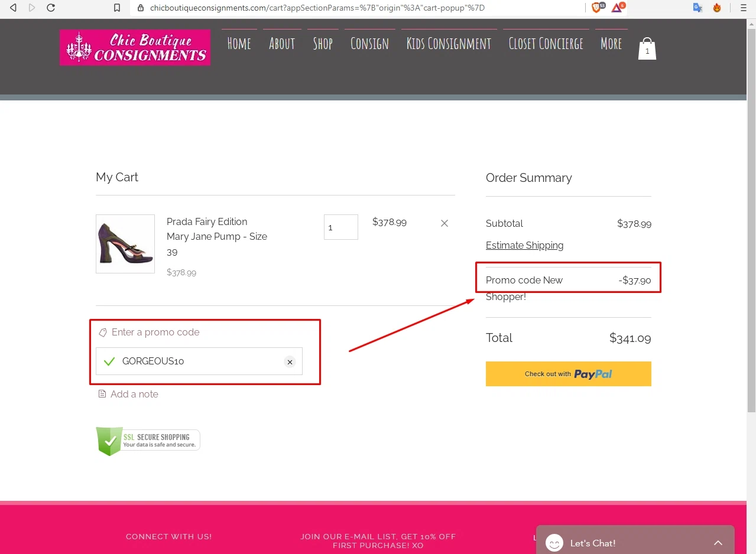Check out with PayPal button
The image size is (756, 554).
coord(569,374)
